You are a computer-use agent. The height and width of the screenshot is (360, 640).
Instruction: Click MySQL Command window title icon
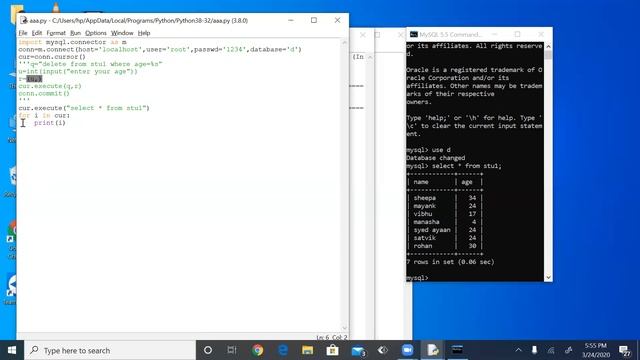click(414, 34)
